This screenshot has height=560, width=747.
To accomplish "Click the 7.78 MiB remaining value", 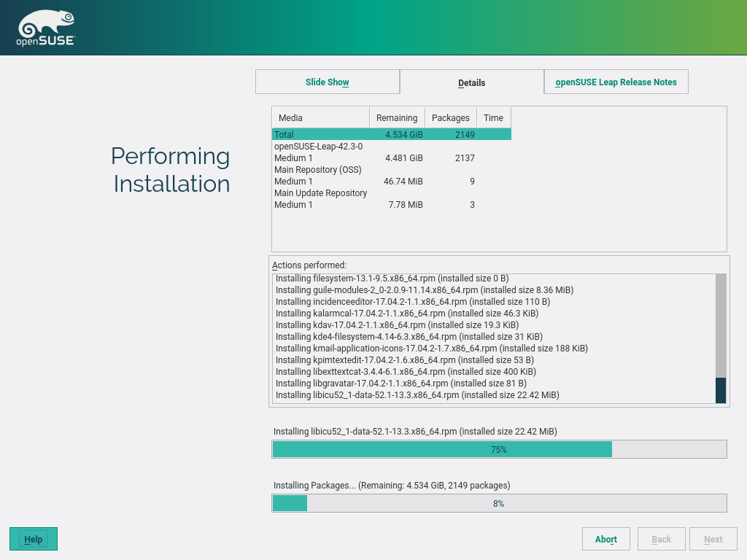I will point(406,204).
